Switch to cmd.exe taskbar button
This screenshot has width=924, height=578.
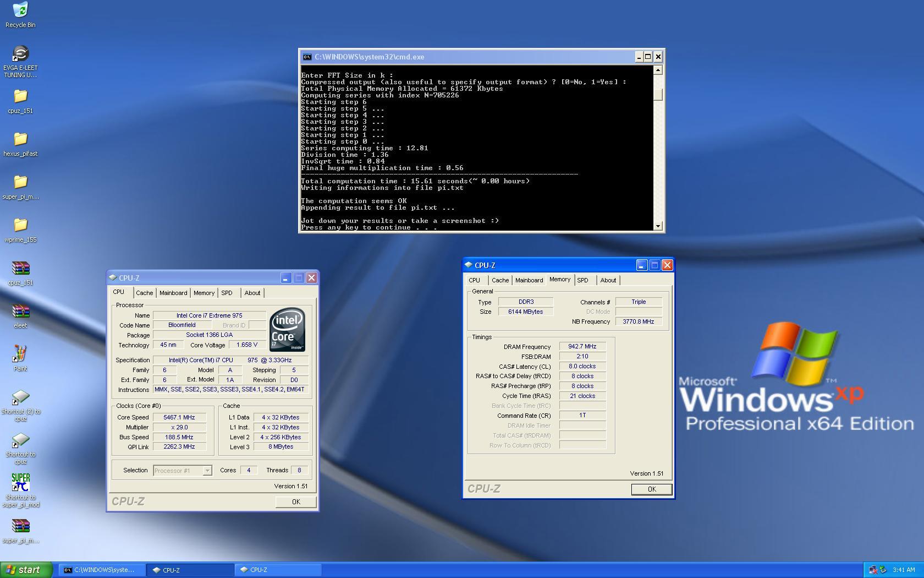click(102, 570)
